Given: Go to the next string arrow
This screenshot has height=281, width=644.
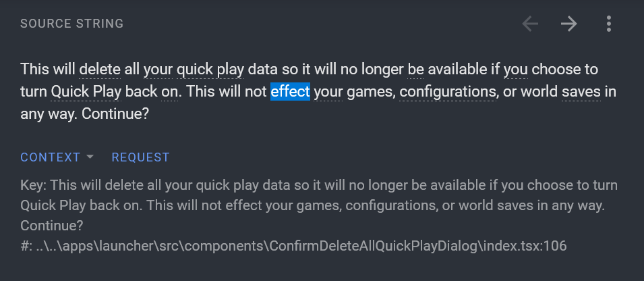Looking at the screenshot, I should point(569,24).
